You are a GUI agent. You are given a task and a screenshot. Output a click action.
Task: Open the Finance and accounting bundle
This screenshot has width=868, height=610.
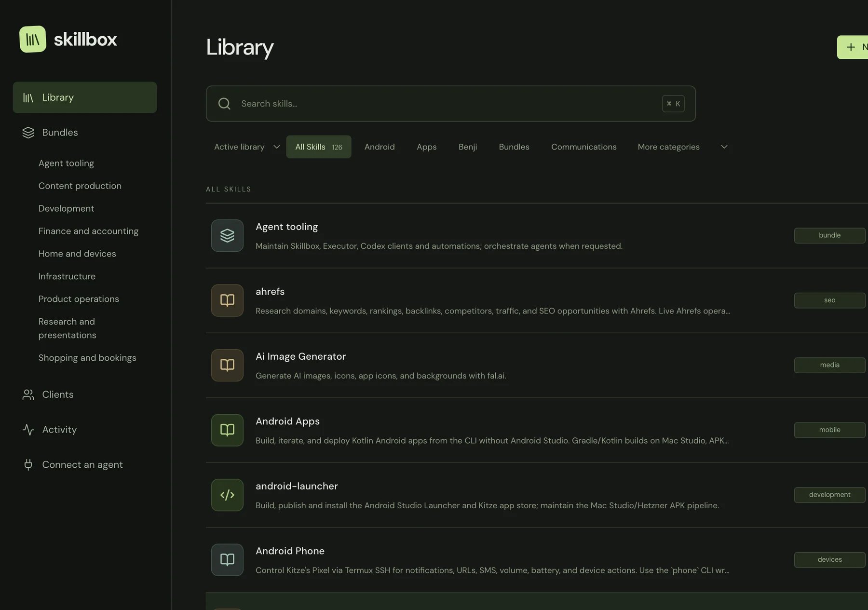[88, 231]
